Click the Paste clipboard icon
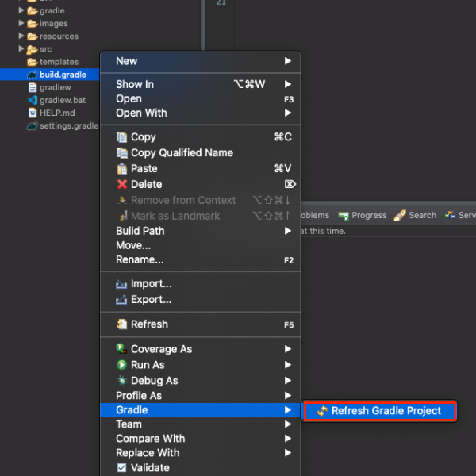This screenshot has height=476, width=476. pyautogui.click(x=122, y=168)
